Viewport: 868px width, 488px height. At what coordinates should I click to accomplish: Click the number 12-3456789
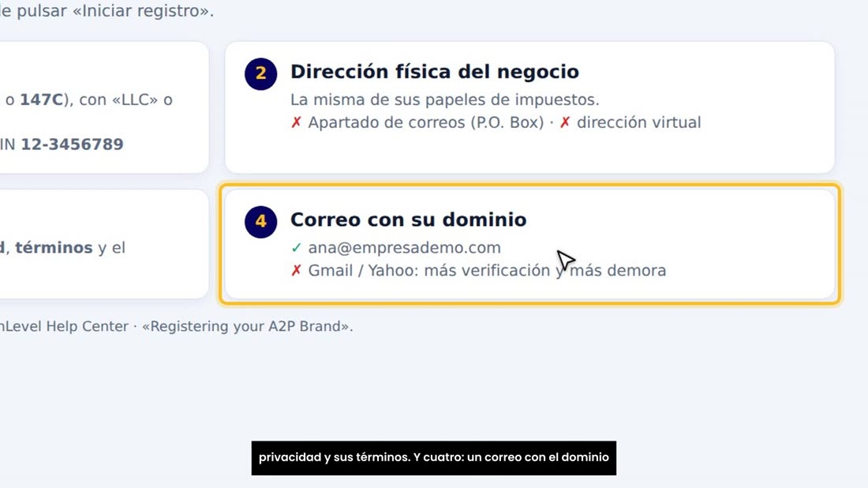click(72, 145)
